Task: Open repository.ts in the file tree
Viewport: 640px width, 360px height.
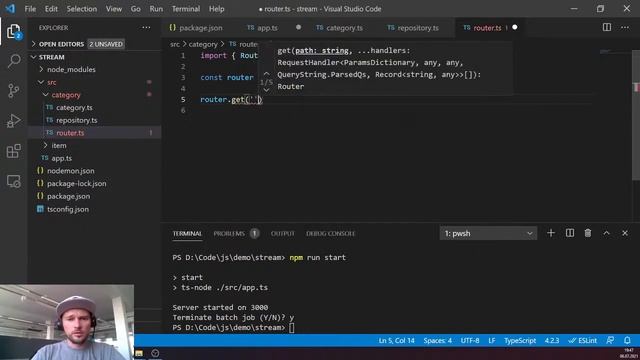Action: tap(77, 120)
